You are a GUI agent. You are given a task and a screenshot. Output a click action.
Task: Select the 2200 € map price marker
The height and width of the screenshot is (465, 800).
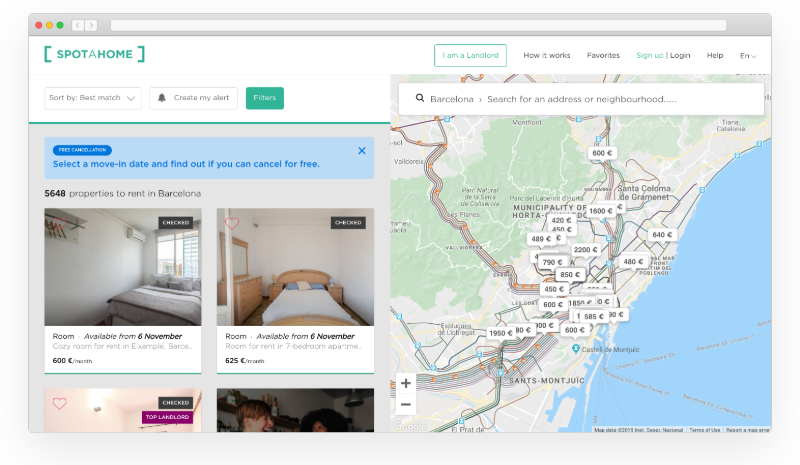585,250
